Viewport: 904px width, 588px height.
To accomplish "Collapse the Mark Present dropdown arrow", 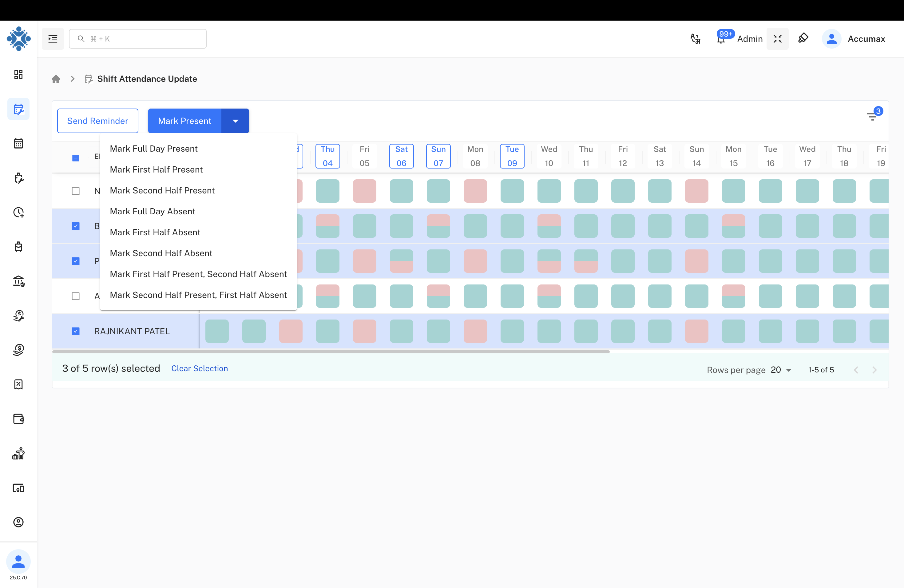I will point(235,121).
